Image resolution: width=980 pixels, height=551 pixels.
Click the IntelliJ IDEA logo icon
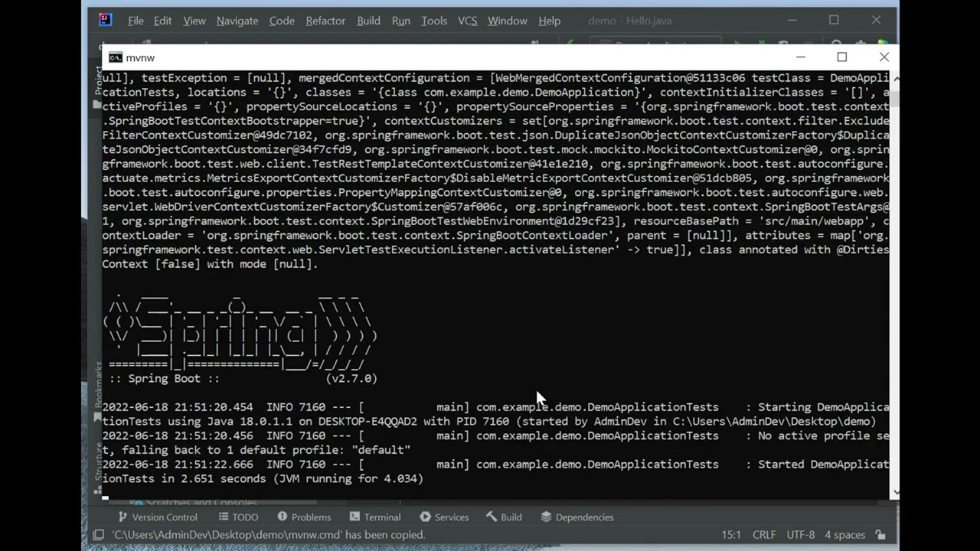click(106, 20)
